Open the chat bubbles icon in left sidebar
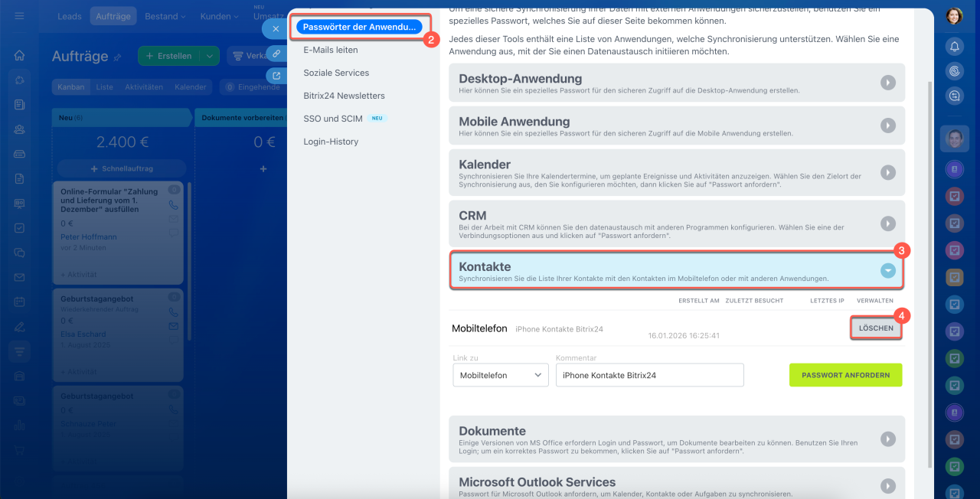 [x=19, y=253]
